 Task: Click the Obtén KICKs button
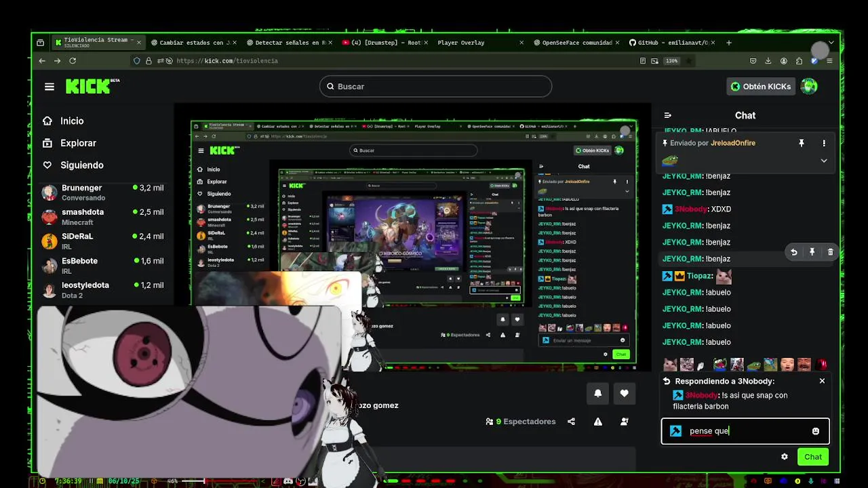[x=760, y=86]
